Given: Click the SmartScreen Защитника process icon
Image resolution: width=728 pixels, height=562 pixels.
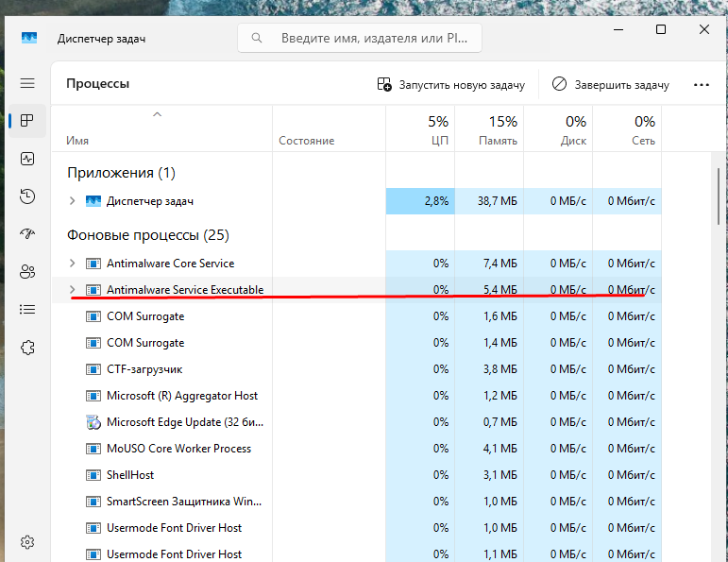Looking at the screenshot, I should (x=93, y=502).
